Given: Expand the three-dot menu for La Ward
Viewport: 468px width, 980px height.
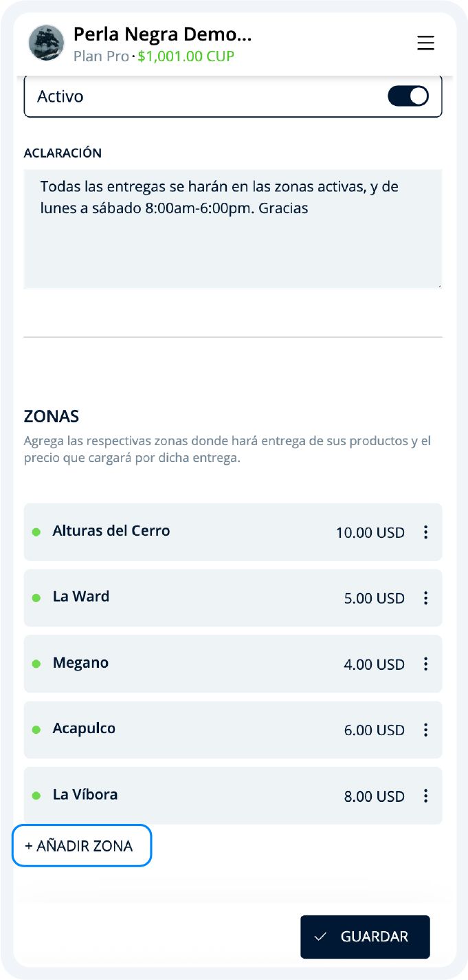Looking at the screenshot, I should [x=425, y=598].
